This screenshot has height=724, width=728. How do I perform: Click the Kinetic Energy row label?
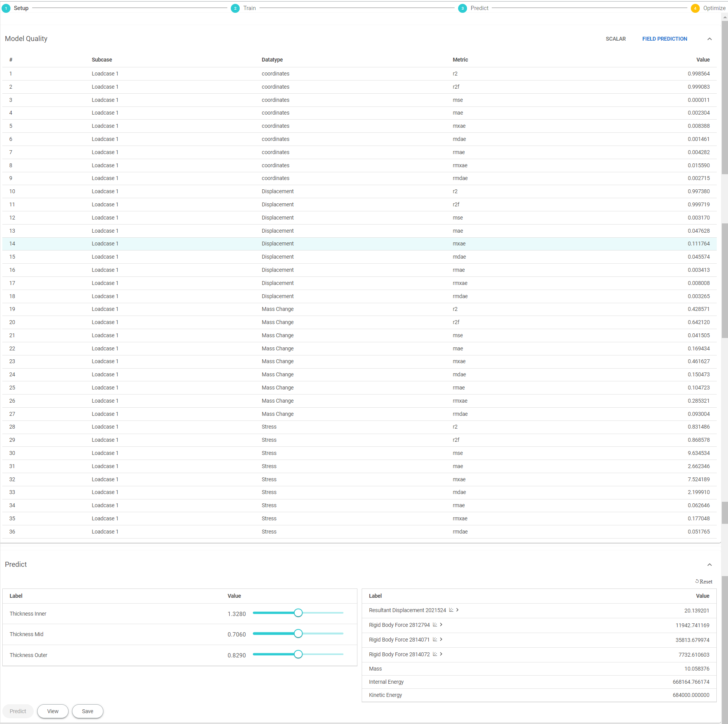(385, 695)
